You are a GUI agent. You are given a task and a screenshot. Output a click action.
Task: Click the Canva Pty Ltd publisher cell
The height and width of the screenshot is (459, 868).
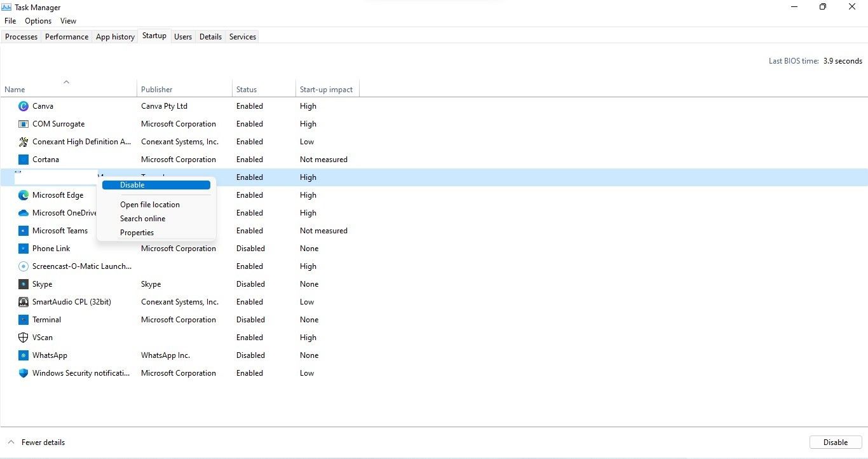pos(164,106)
